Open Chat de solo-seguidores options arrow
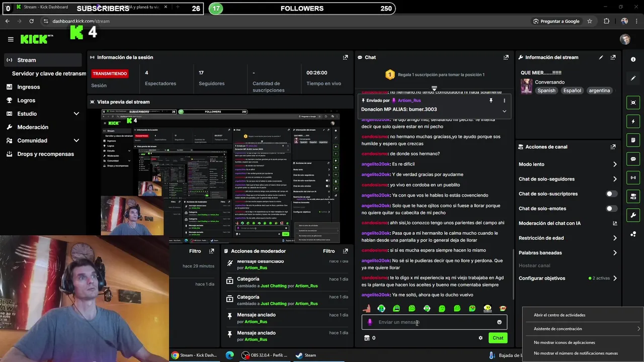This screenshot has height=362, width=644. 615,179
